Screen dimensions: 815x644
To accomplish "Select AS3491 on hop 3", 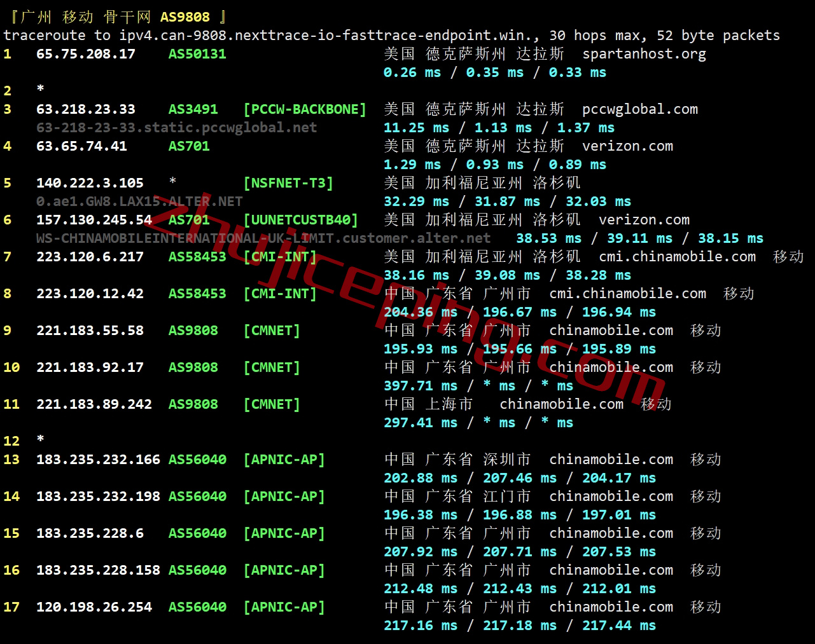I will point(193,109).
